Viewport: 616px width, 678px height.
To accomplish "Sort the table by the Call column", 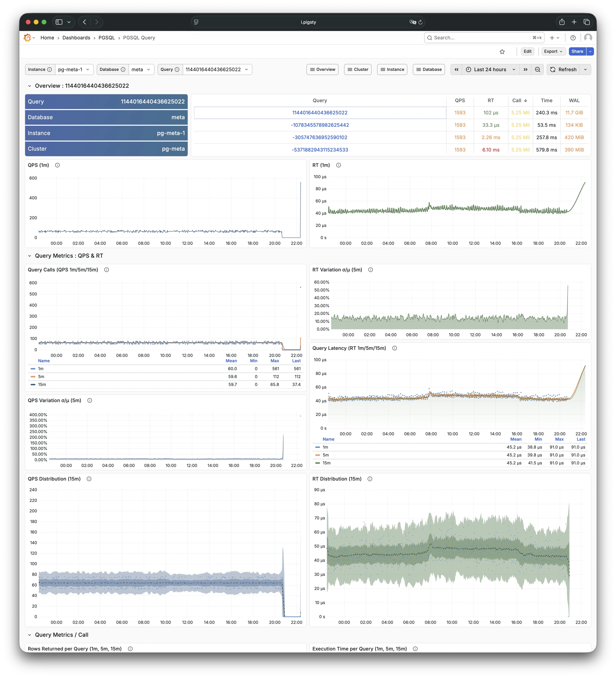I will point(519,100).
